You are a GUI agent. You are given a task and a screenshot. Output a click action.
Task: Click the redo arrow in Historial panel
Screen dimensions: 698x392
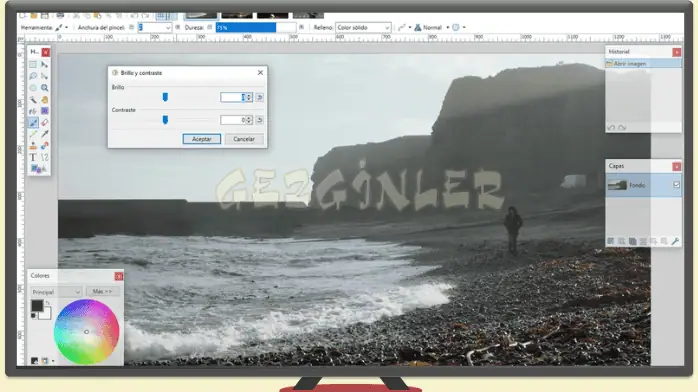(622, 128)
